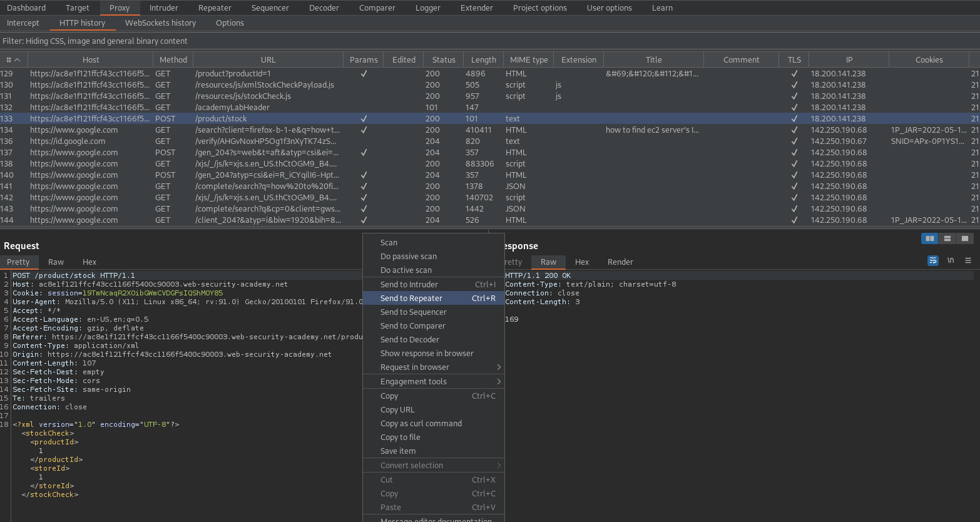Open the Learn tab
The height and width of the screenshot is (522, 980).
coord(662,8)
